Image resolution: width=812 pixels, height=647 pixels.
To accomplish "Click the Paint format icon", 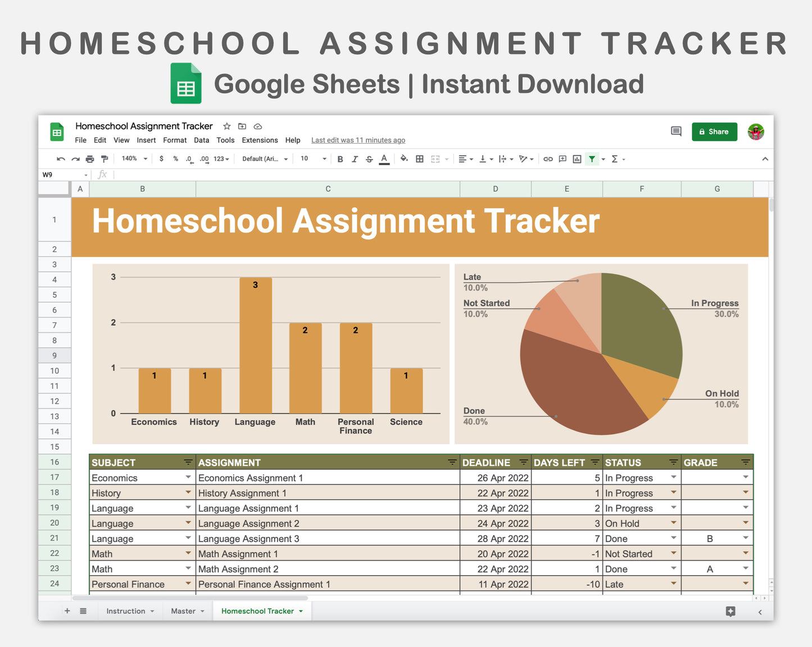I will 105,159.
